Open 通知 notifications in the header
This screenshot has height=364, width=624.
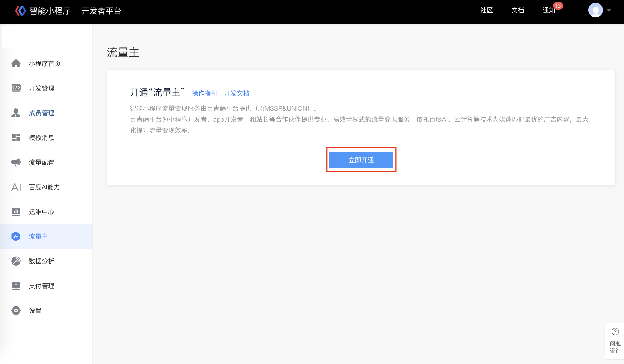coord(549,10)
